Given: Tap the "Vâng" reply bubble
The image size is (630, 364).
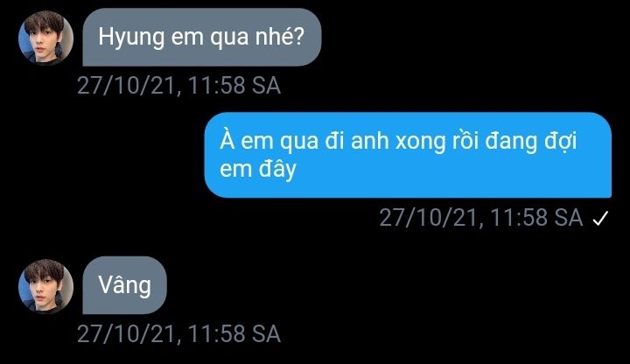Looking at the screenshot, I should point(124,285).
